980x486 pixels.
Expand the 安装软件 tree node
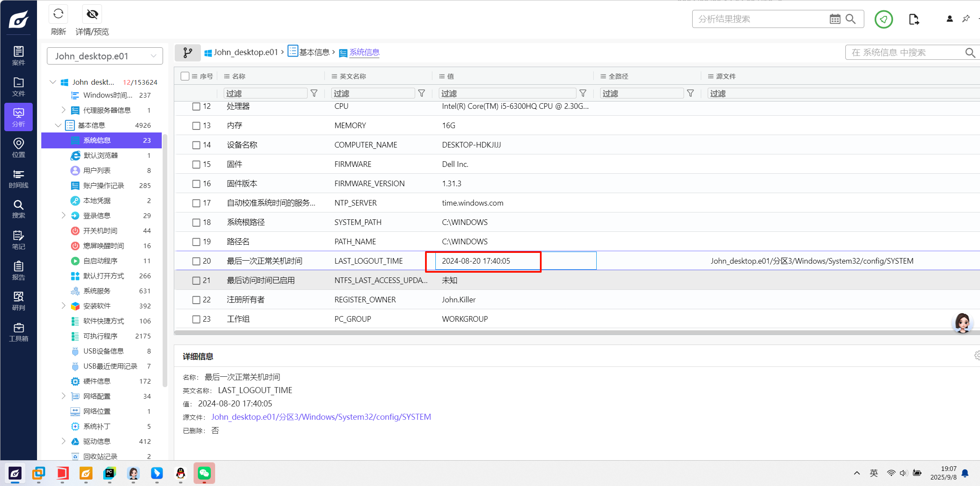point(63,306)
